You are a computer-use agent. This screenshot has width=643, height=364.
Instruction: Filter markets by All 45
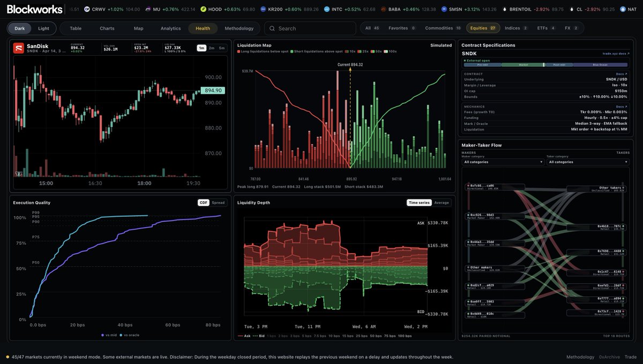pyautogui.click(x=372, y=28)
